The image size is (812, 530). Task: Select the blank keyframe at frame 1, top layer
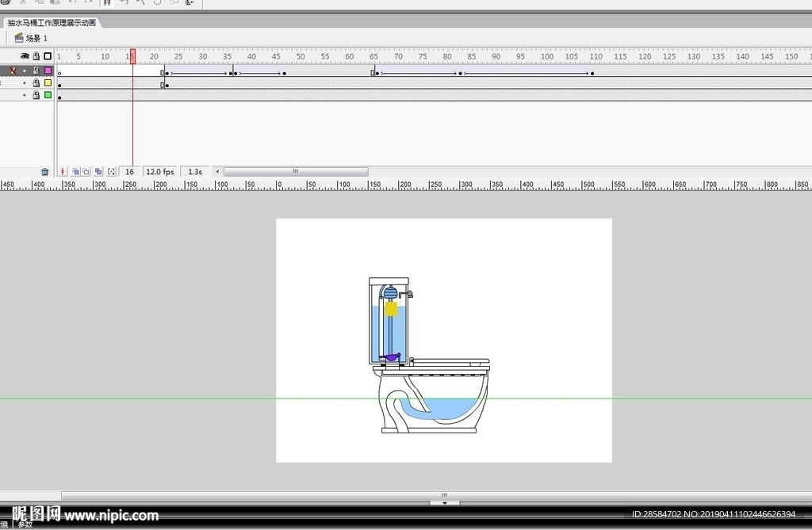coord(59,74)
